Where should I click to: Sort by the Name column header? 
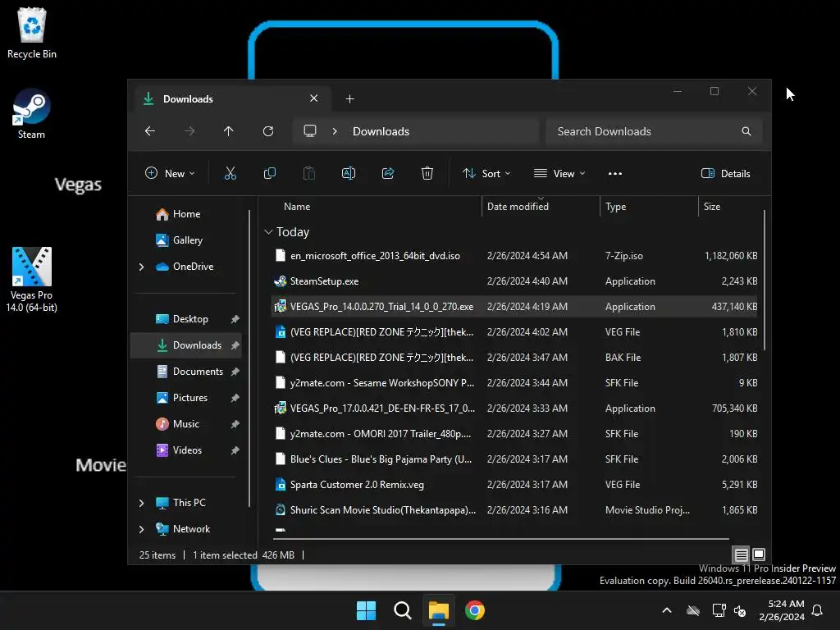click(297, 206)
